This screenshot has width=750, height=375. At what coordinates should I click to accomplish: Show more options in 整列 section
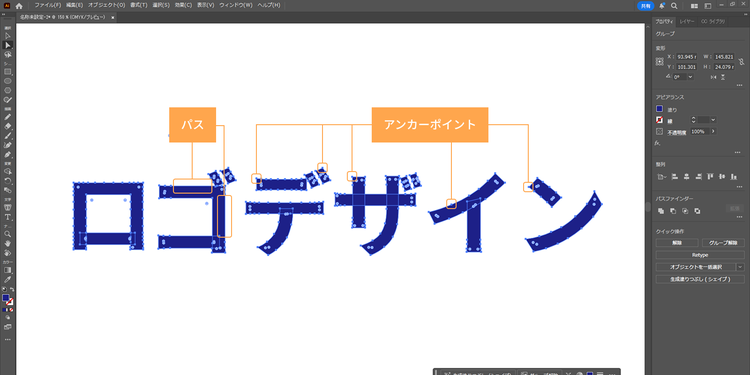click(x=739, y=187)
